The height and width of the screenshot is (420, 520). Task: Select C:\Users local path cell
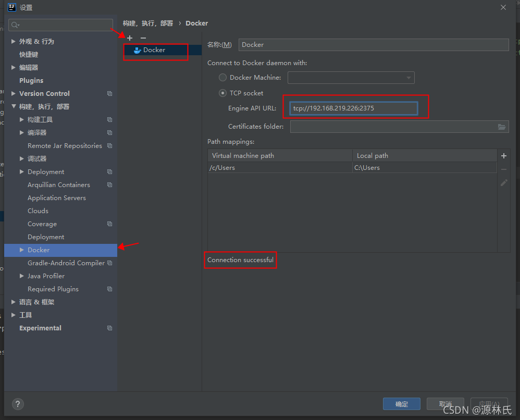click(425, 168)
